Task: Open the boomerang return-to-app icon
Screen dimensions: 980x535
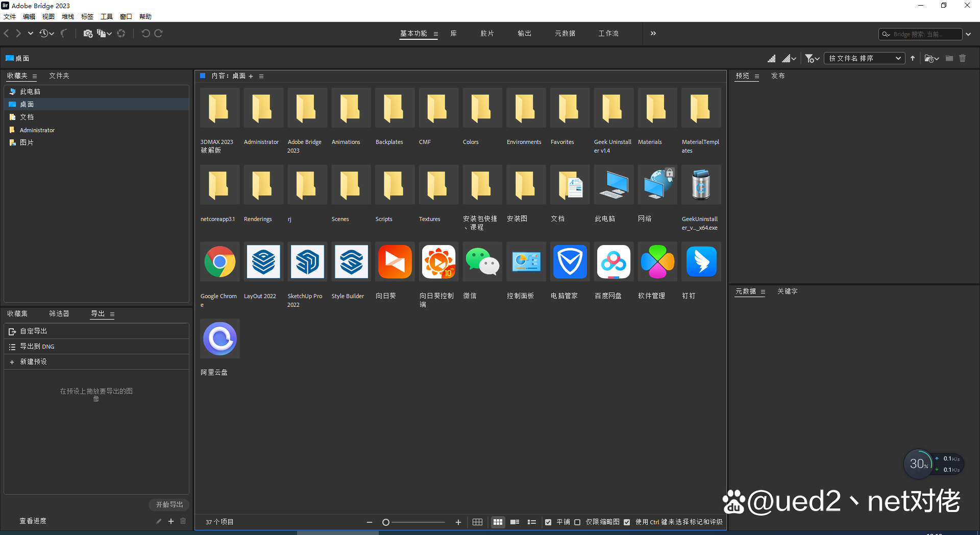Action: tap(64, 33)
